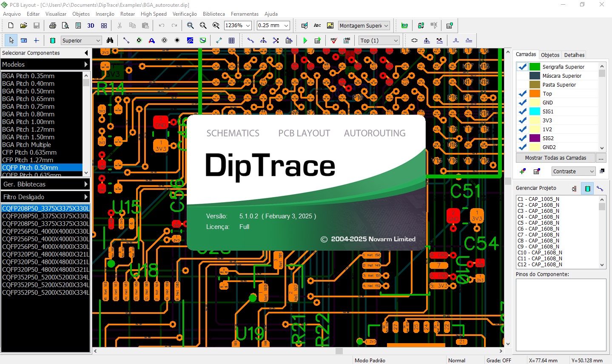Open the Rotear menu
Image resolution: width=612 pixels, height=364 pixels.
coord(127,14)
